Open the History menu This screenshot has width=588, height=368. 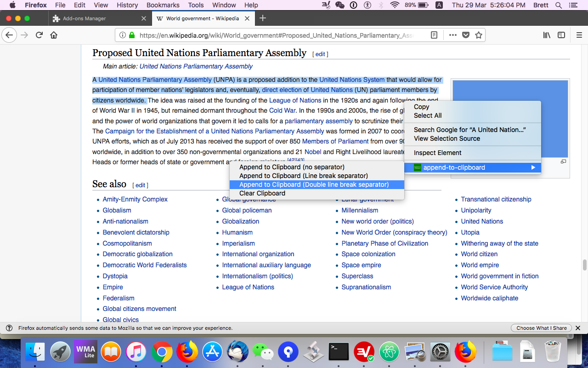pyautogui.click(x=127, y=5)
